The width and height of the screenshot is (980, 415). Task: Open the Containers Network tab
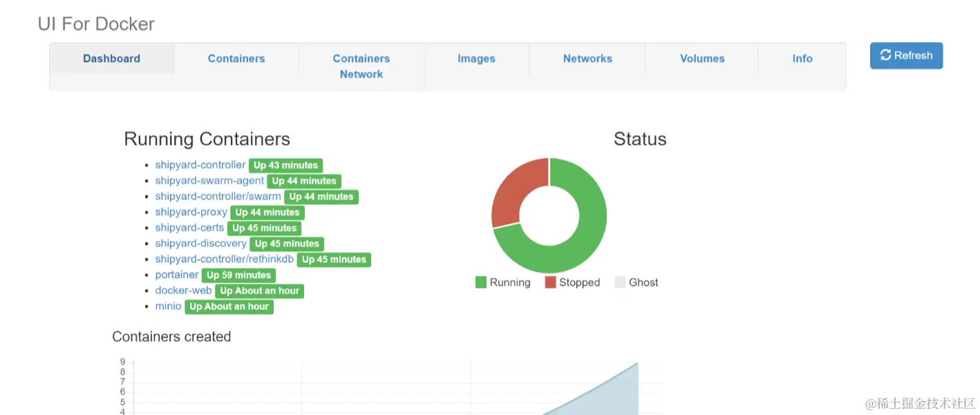pyautogui.click(x=361, y=66)
